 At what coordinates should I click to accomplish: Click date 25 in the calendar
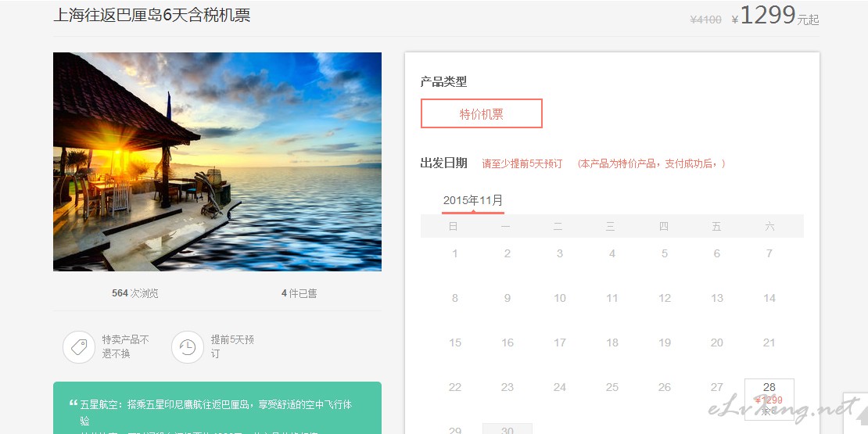tap(612, 388)
